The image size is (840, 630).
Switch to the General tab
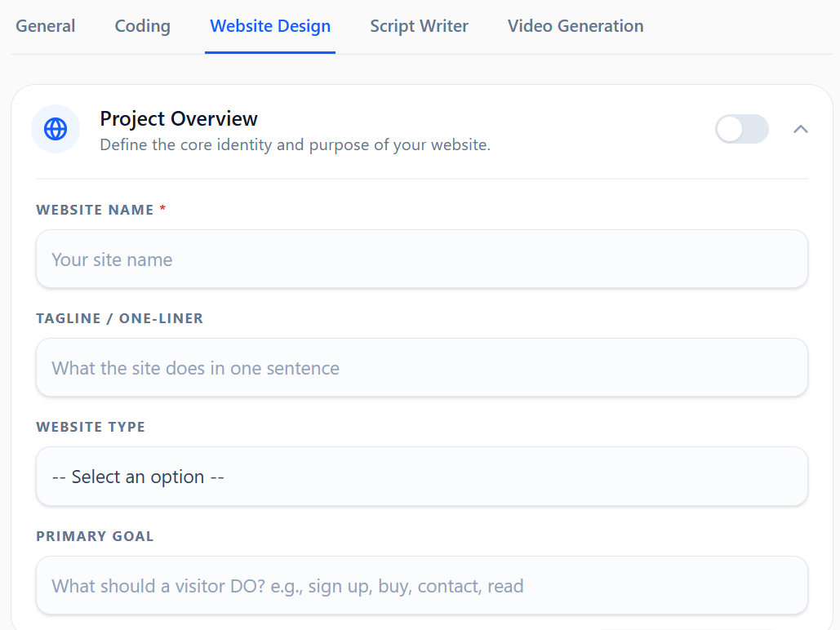click(x=45, y=26)
